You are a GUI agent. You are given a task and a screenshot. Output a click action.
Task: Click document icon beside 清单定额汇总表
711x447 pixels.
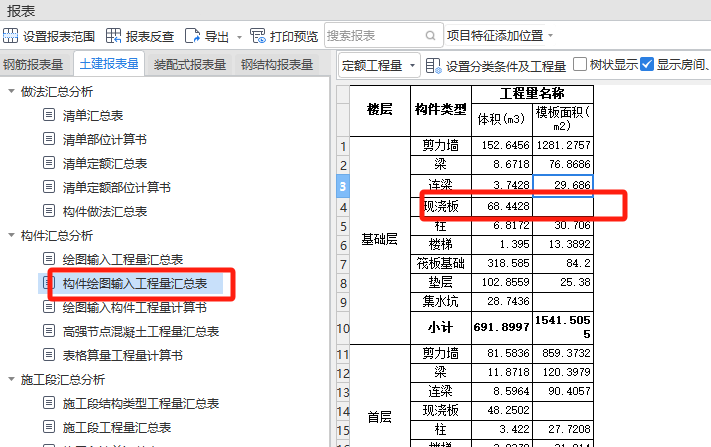tap(49, 163)
